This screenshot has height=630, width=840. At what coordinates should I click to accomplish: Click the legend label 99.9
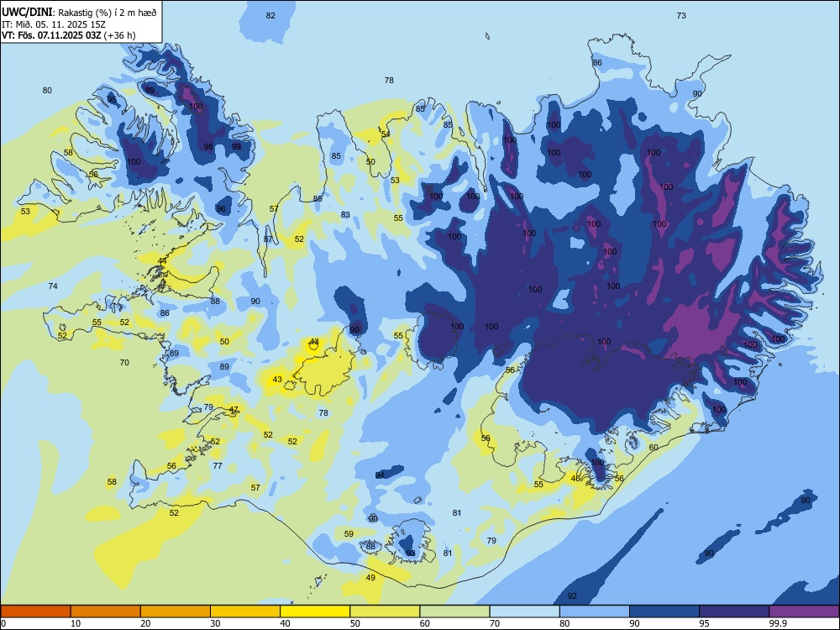click(778, 623)
